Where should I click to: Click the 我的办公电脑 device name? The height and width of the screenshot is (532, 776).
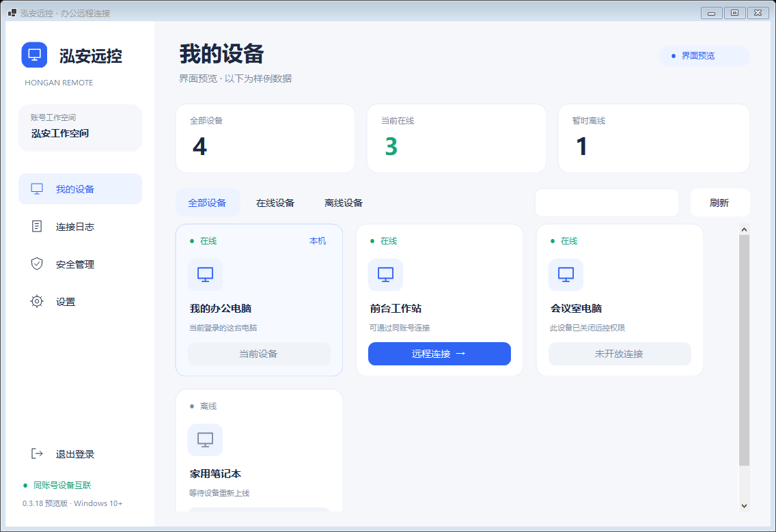click(x=221, y=308)
